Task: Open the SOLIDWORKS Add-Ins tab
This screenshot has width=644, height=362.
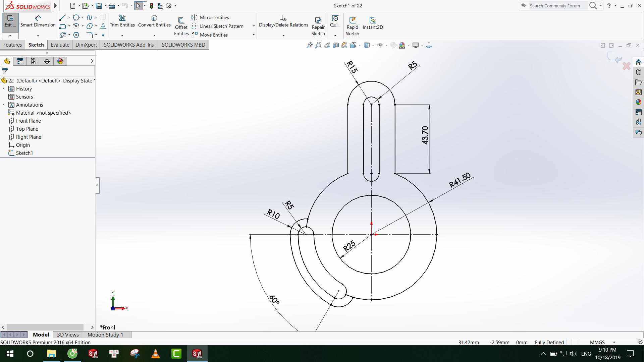Action: pyautogui.click(x=129, y=45)
